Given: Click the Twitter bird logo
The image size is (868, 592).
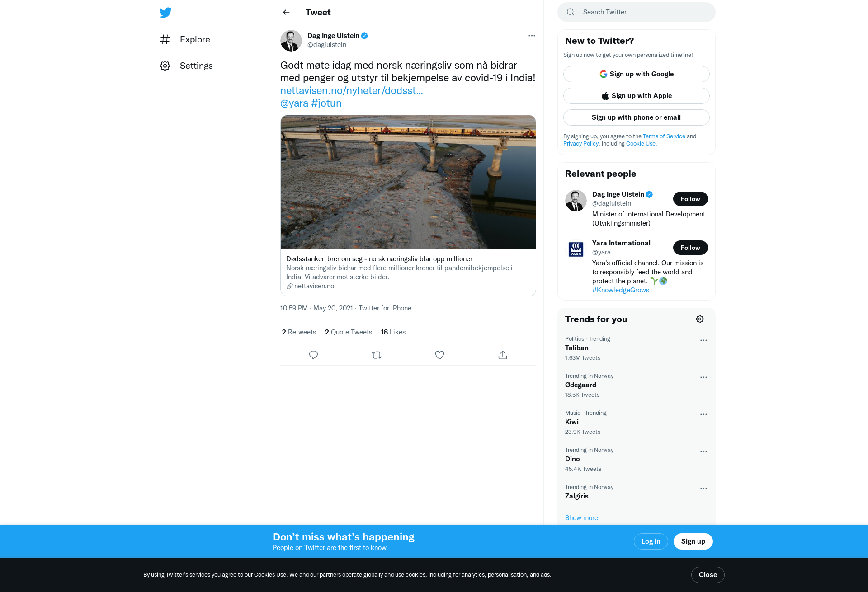Looking at the screenshot, I should (x=165, y=12).
